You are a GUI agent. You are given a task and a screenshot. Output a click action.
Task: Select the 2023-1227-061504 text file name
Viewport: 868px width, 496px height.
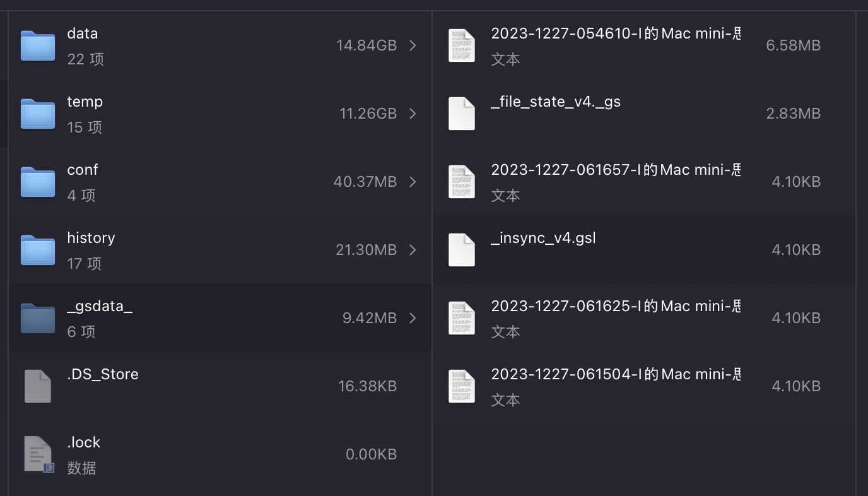coord(615,374)
